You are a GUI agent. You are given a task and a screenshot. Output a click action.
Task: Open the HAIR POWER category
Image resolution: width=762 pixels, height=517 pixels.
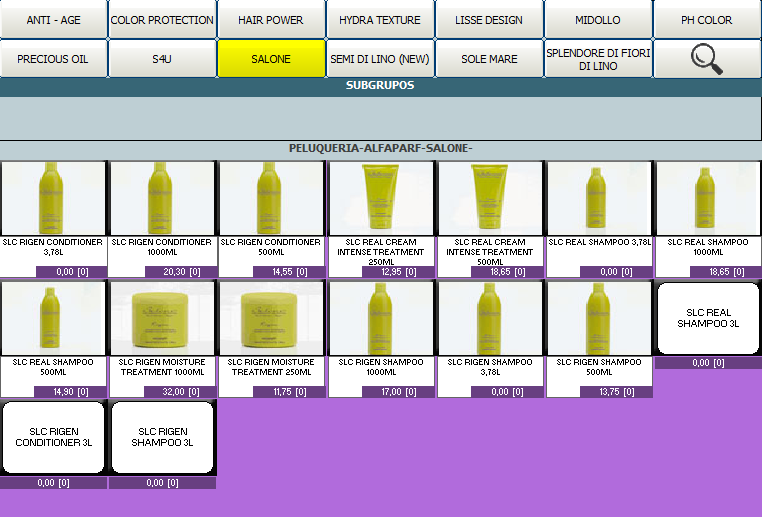(271, 20)
